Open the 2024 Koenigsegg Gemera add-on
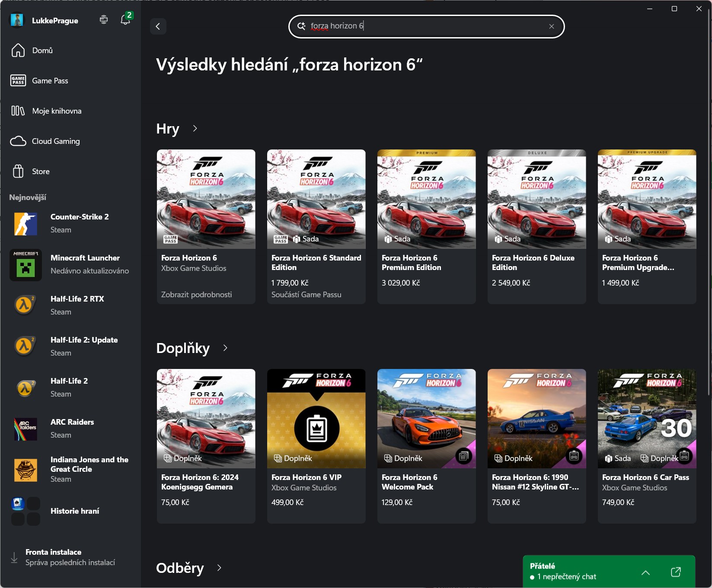The height and width of the screenshot is (588, 712). [206, 446]
